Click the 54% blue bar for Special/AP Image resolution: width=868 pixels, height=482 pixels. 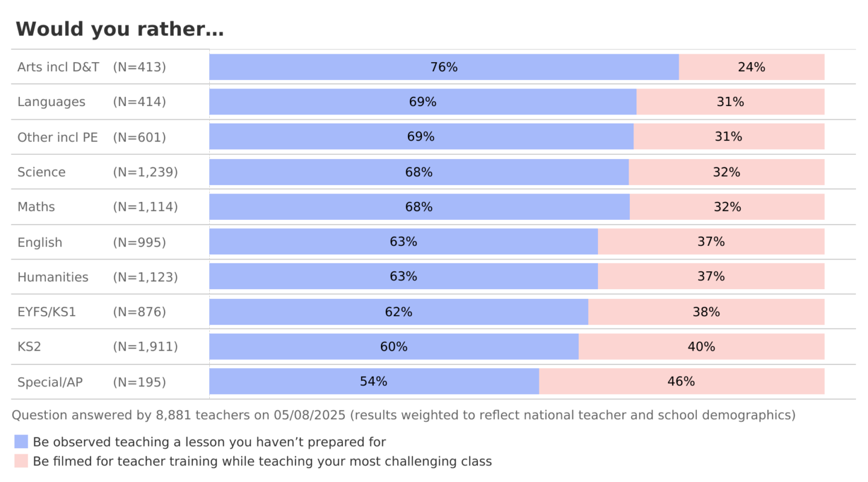coord(374,381)
